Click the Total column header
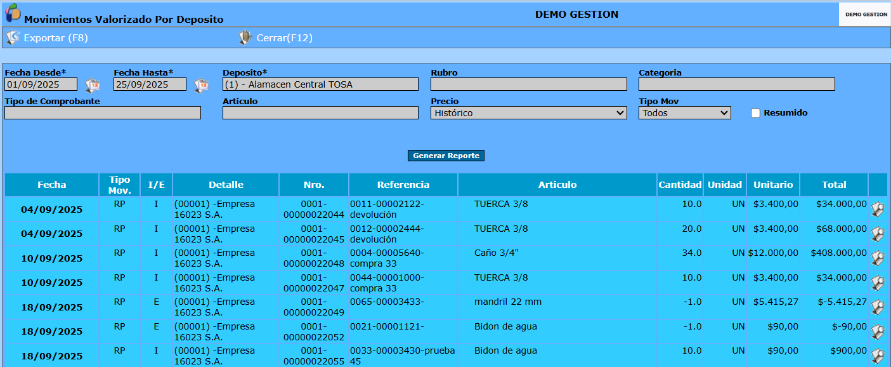The height and width of the screenshot is (367, 891). (834, 185)
